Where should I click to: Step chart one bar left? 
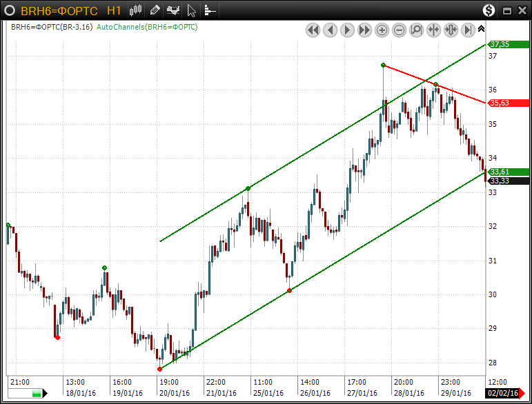[330, 30]
